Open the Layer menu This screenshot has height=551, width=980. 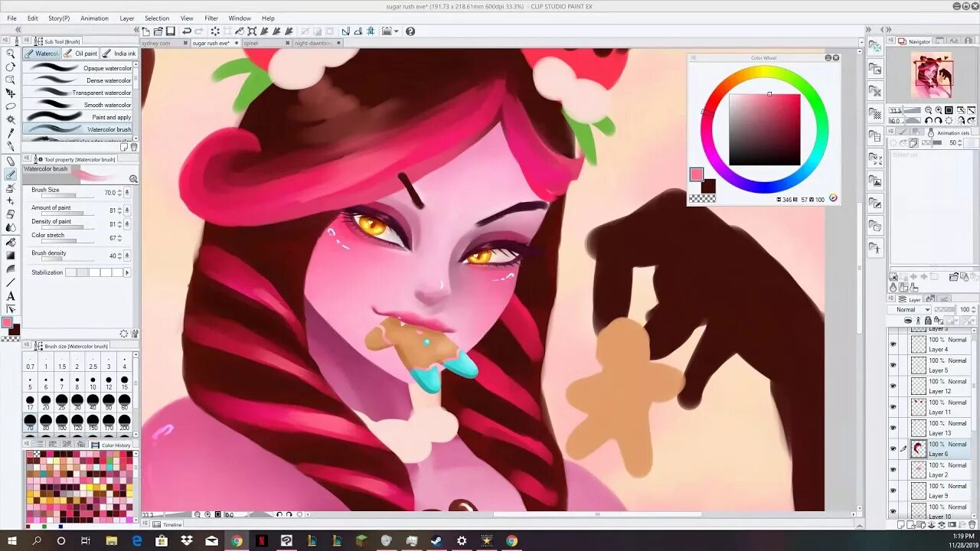pos(127,18)
